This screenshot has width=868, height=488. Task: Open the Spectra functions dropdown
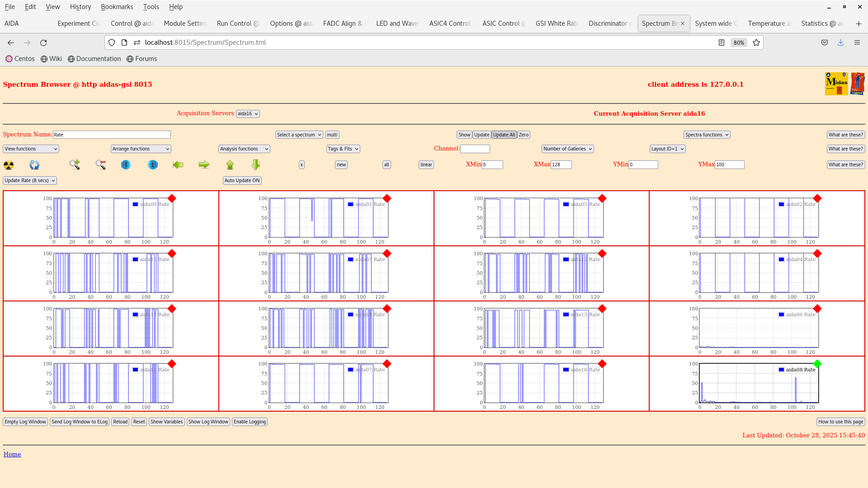[x=706, y=134]
